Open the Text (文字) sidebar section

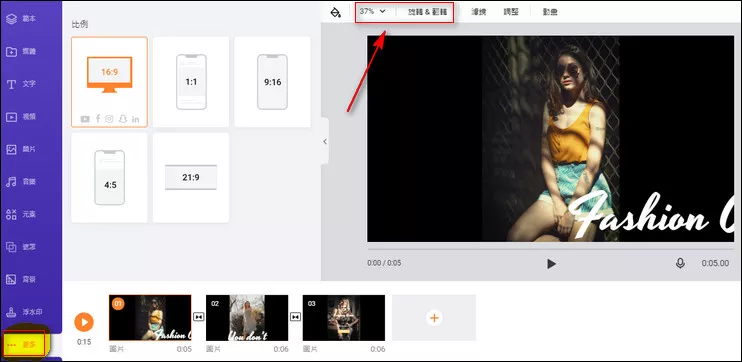click(x=21, y=84)
